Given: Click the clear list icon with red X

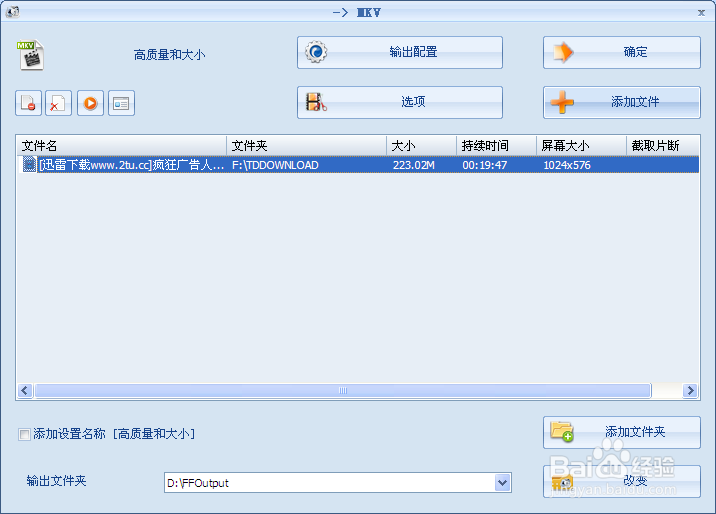Looking at the screenshot, I should click(58, 103).
